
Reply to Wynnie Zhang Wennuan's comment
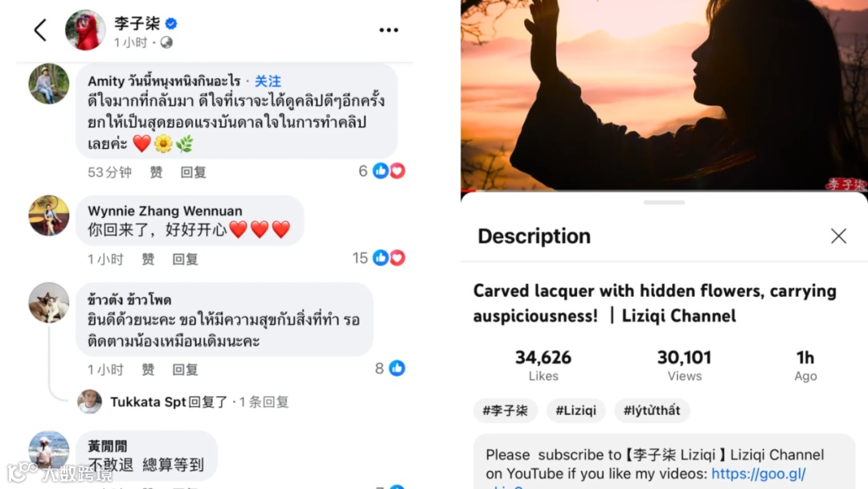pos(185,259)
